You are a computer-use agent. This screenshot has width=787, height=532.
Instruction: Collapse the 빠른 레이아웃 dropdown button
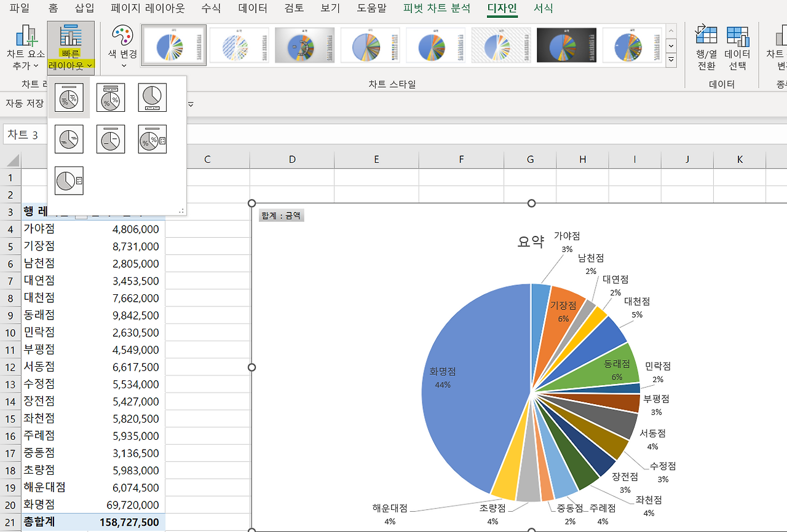(71, 48)
